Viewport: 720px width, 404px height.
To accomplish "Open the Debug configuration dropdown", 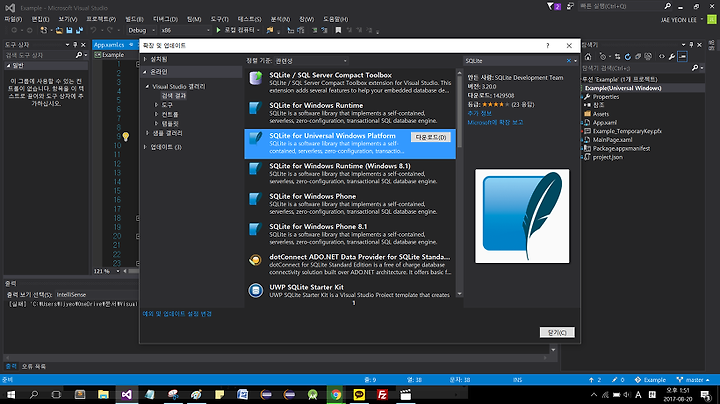I will (141, 30).
